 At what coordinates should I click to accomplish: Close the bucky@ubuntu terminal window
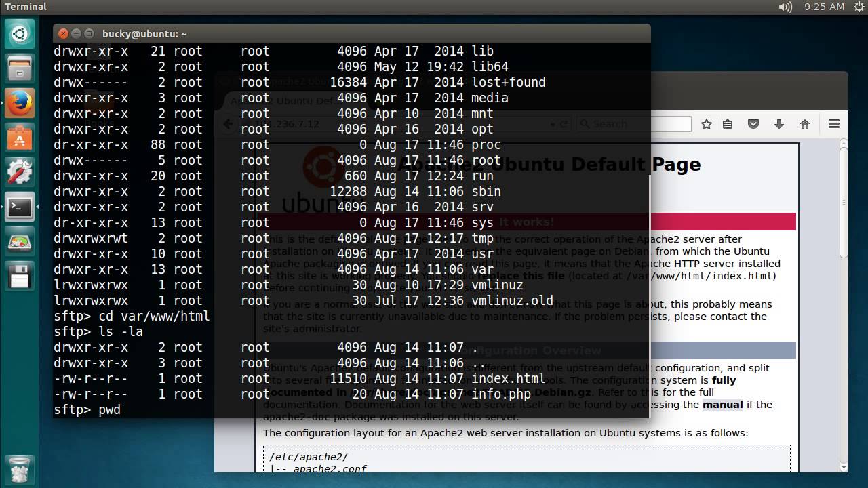64,33
